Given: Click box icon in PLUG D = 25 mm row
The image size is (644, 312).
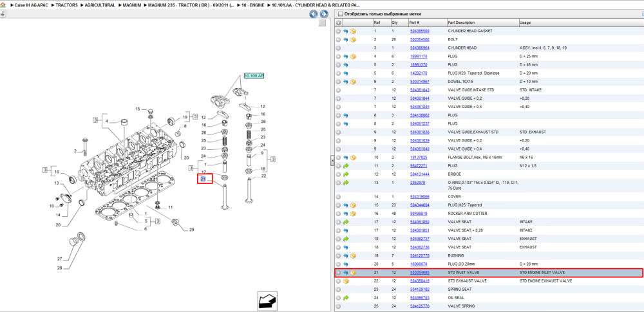Looking at the screenshot, I should tap(353, 56).
